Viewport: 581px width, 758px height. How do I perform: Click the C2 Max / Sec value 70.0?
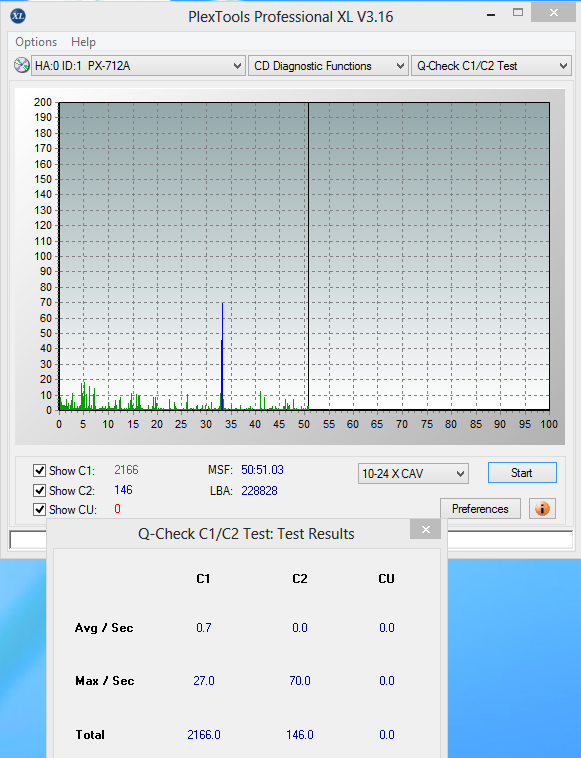pos(300,681)
